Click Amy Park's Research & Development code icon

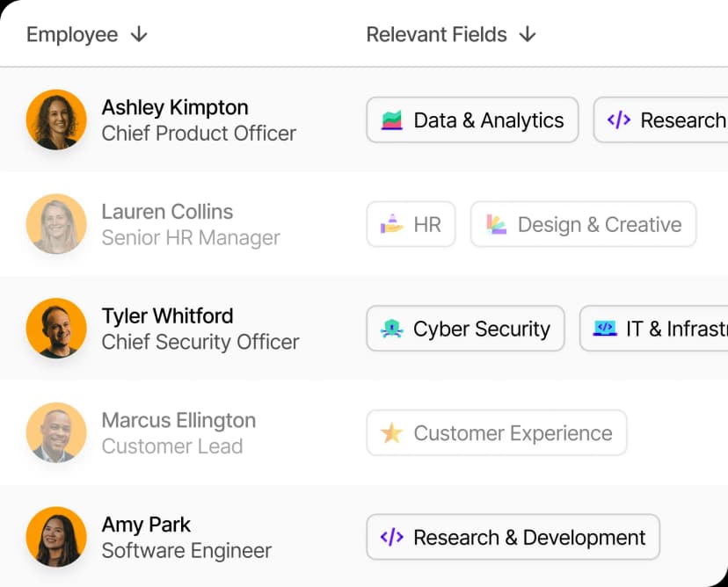391,537
